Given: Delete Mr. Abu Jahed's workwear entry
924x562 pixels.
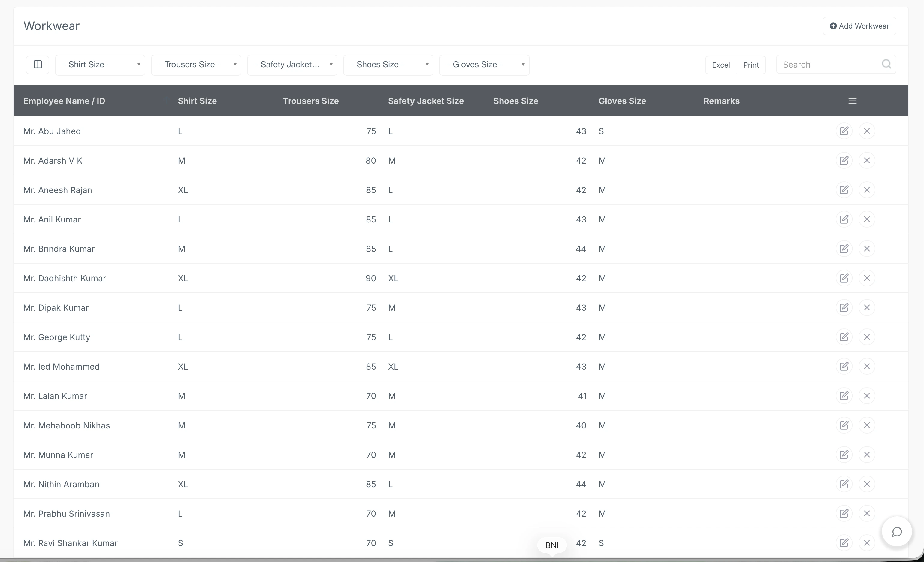Looking at the screenshot, I should (867, 131).
